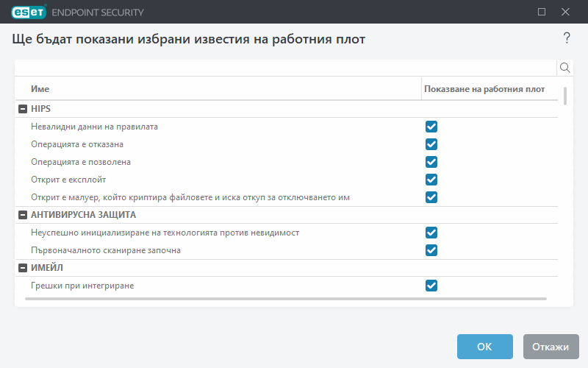Click the Откажи cancel button
This screenshot has width=588, height=368.
click(551, 347)
